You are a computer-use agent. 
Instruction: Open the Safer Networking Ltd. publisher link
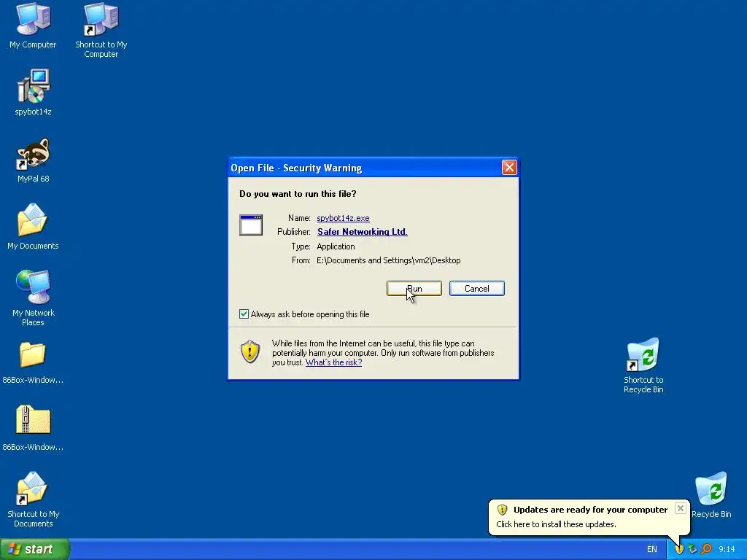click(362, 232)
